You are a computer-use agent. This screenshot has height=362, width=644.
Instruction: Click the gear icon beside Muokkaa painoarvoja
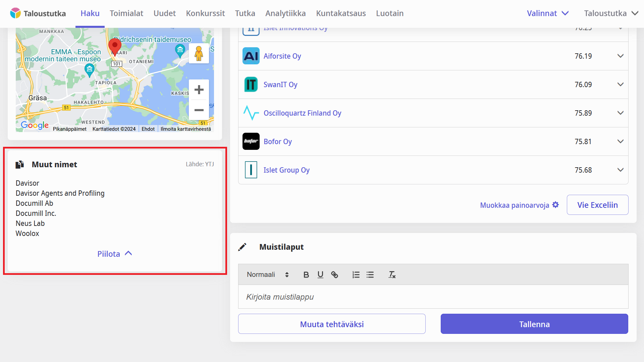555,205
